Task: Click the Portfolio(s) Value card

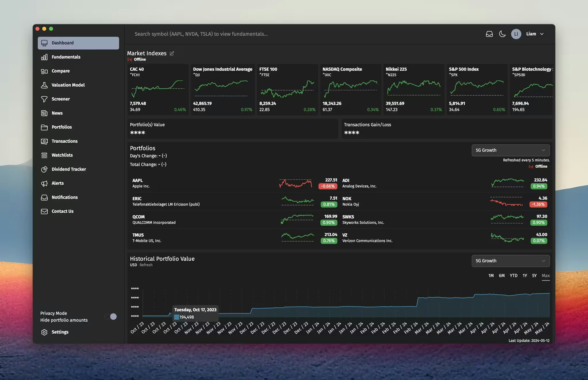Action: pyautogui.click(x=233, y=129)
